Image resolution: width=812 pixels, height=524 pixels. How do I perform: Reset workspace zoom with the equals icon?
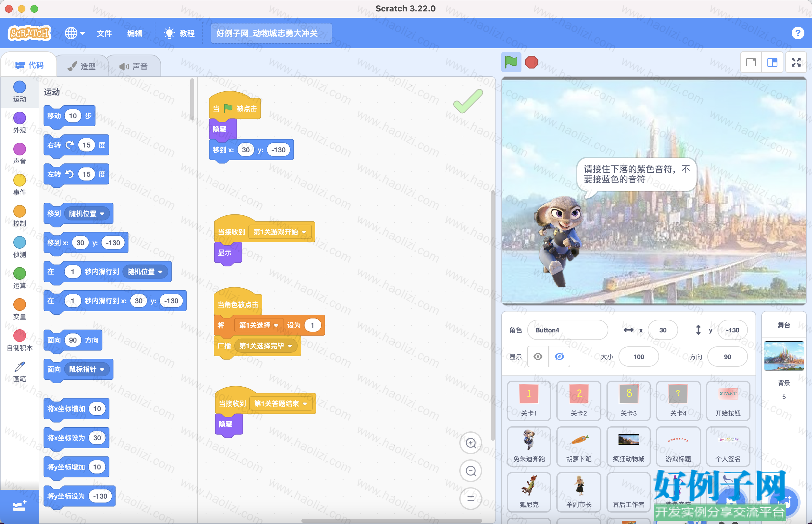tap(471, 499)
